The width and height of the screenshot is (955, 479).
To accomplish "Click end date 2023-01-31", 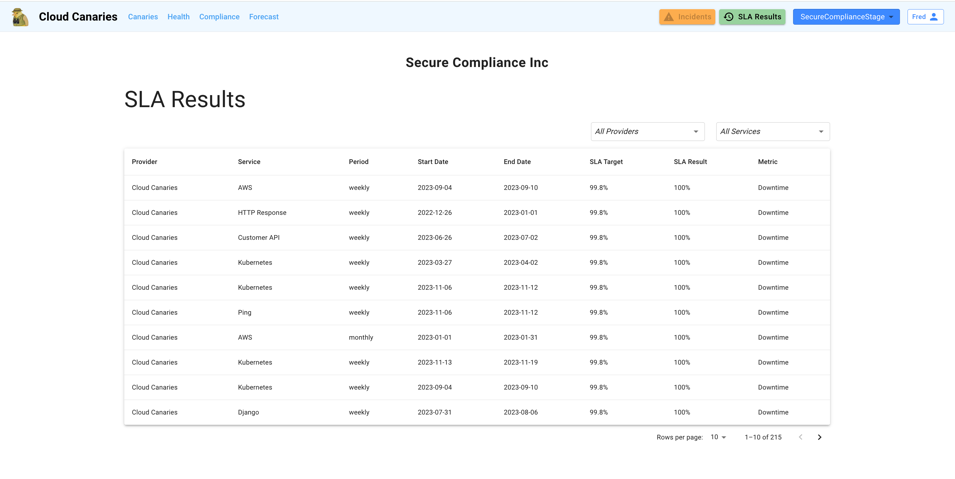I will coord(521,338).
